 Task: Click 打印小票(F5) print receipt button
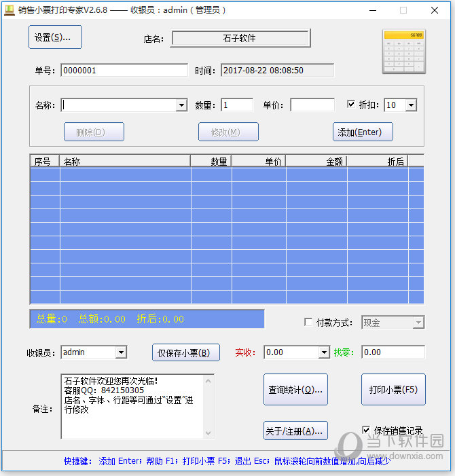tap(393, 390)
